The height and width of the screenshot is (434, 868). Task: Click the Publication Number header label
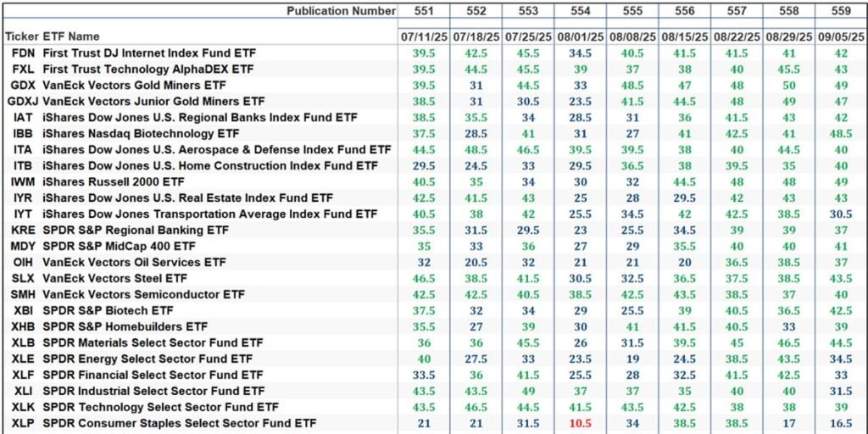[x=341, y=11]
